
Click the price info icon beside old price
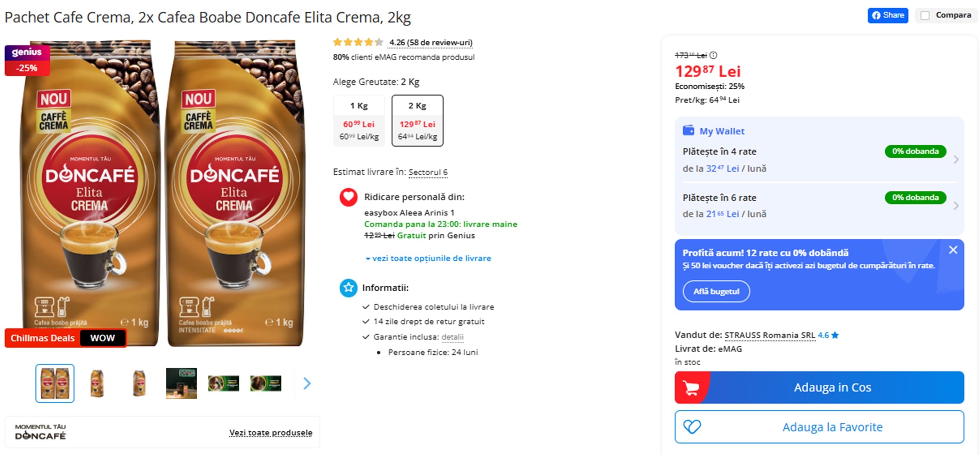[713, 55]
